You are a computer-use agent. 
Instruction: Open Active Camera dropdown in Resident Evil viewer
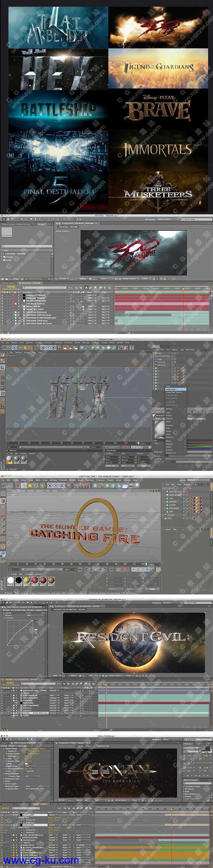pyautogui.click(x=116, y=676)
